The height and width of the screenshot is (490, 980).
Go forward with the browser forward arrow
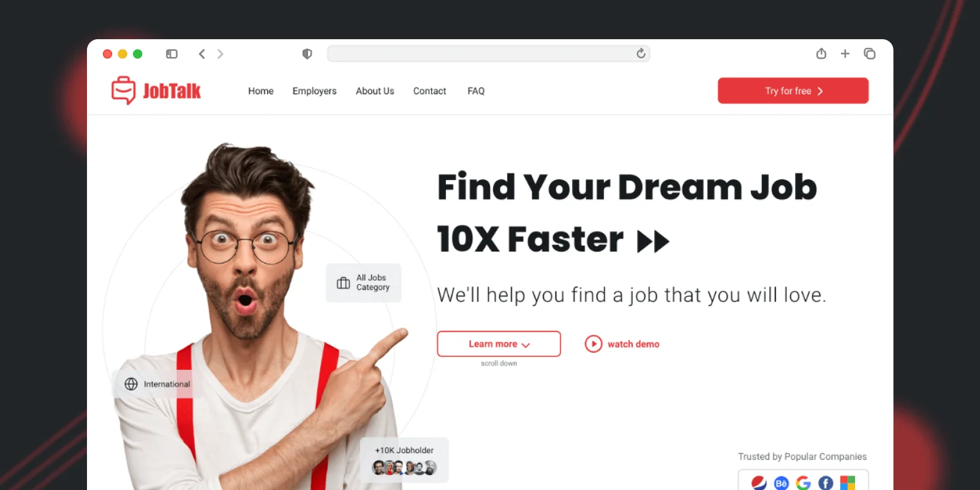tap(221, 54)
